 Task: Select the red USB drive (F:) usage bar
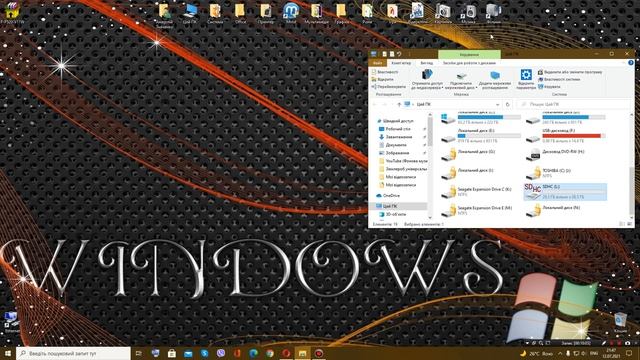tap(573, 136)
